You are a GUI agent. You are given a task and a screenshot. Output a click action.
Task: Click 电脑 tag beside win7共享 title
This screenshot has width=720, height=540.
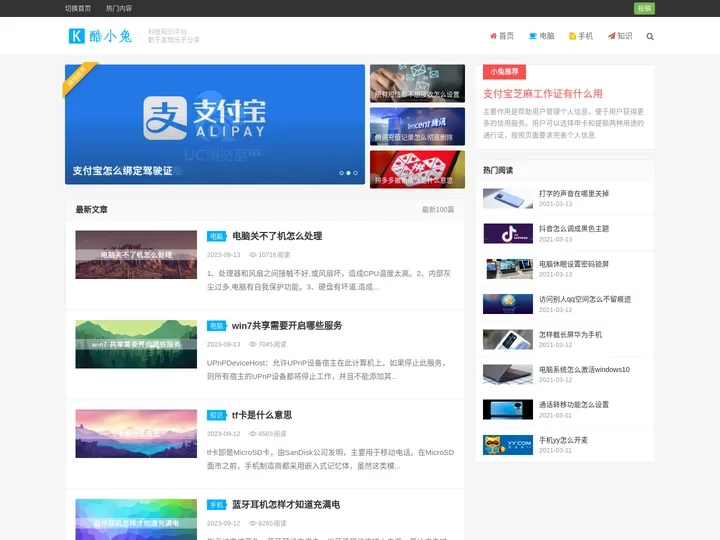click(x=217, y=326)
